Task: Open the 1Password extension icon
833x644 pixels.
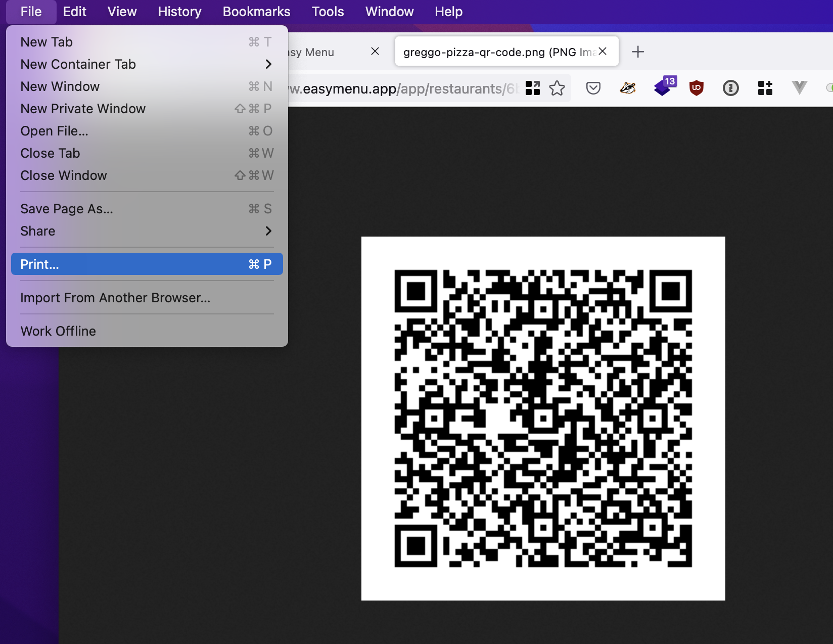Action: pyautogui.click(x=731, y=88)
